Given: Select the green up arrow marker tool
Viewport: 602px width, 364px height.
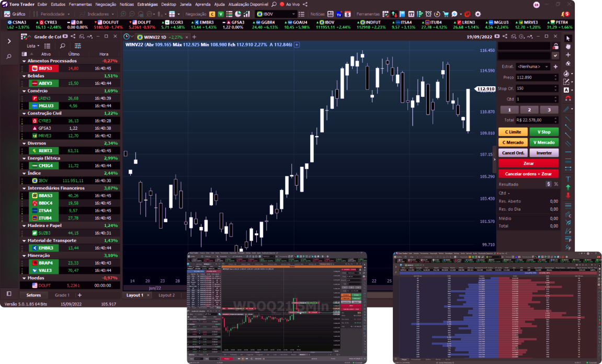Looking at the screenshot, I should click(x=568, y=187).
